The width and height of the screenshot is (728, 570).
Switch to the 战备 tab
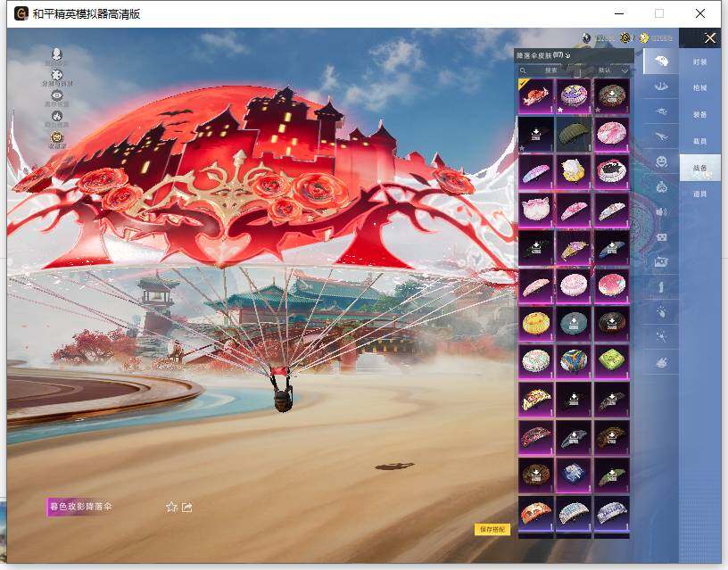pos(699,168)
